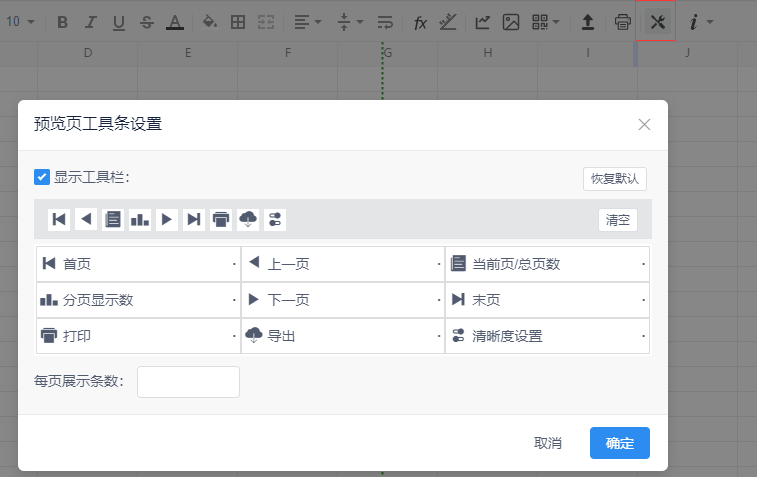Screen dimensions: 757x477
Task: Click the printer icon in the top toolbar
Action: point(623,22)
